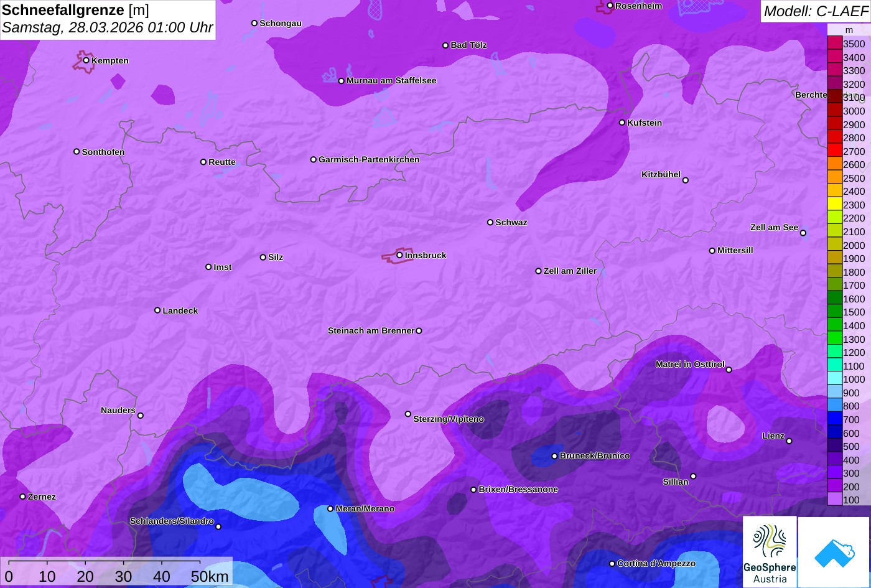Viewport: 871px width, 588px height.
Task: Pick the Kempten location marker dot
Action: 86,60
